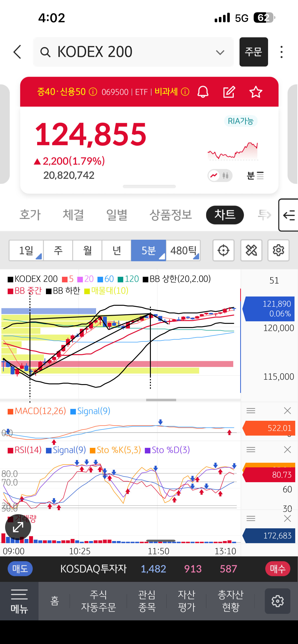
Task: Open 관심종목 in bottom navigation
Action: pos(147,601)
